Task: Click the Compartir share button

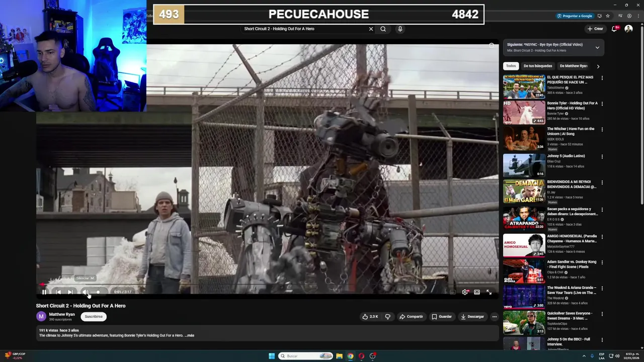Action: [411, 317]
